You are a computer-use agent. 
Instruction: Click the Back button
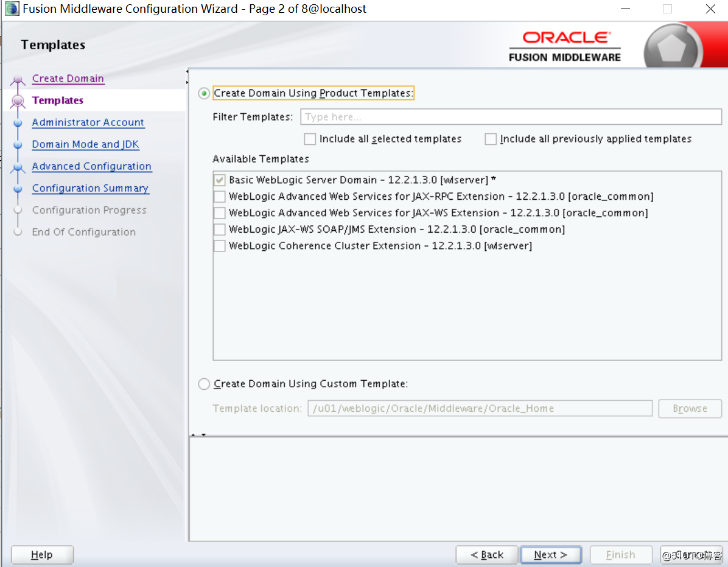point(486,555)
